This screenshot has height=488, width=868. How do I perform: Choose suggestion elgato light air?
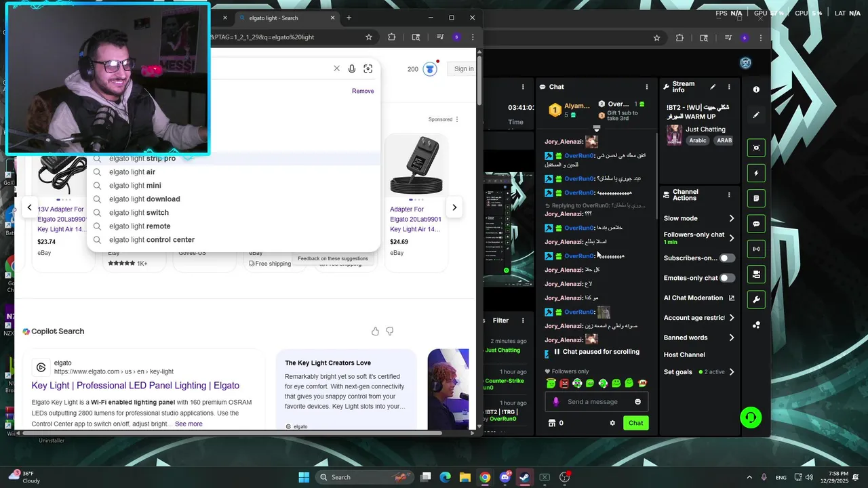pos(233,172)
